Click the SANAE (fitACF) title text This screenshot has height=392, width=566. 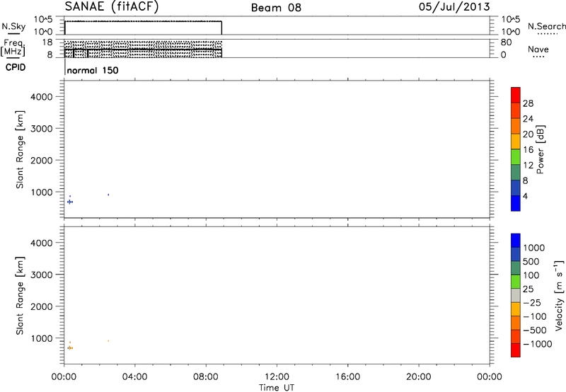[112, 7]
